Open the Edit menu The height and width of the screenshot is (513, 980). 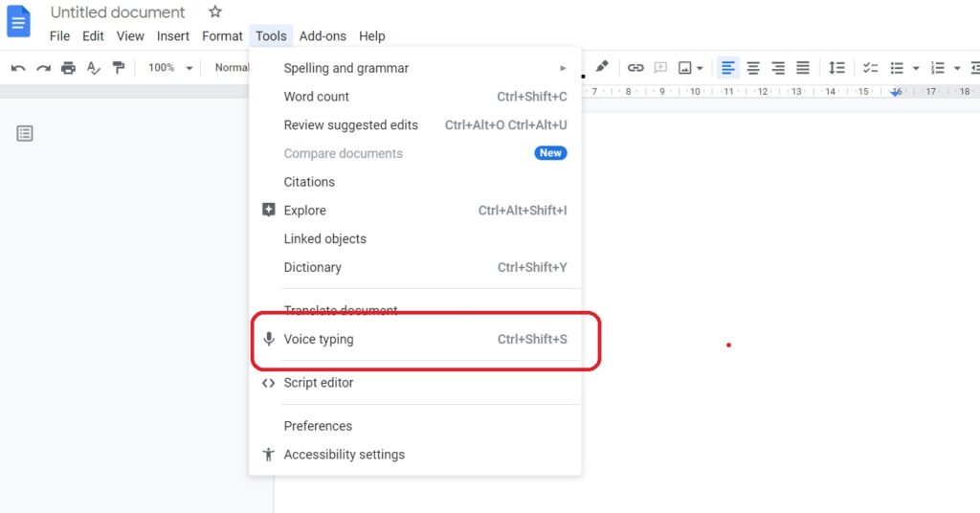pyautogui.click(x=93, y=36)
